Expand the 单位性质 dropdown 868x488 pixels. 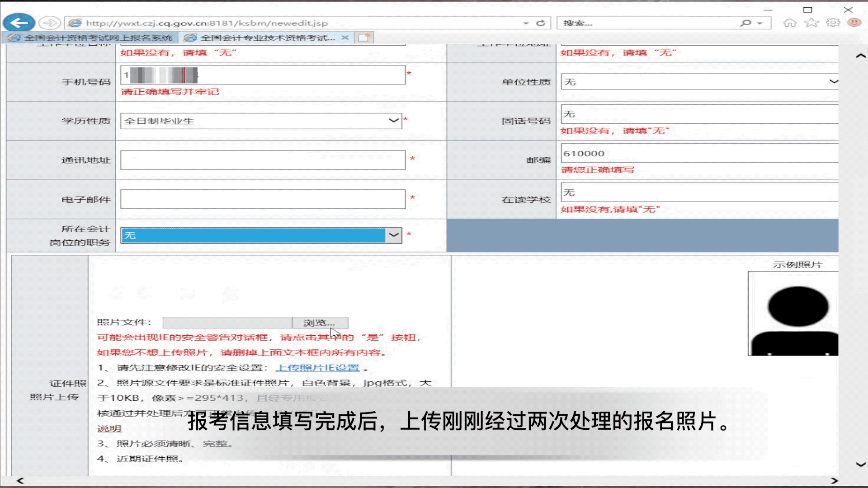point(833,82)
